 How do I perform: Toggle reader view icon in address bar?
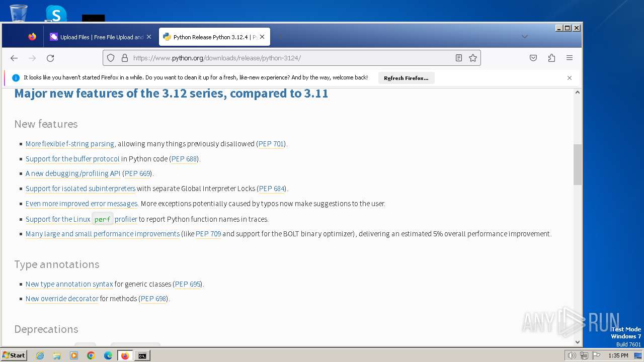point(459,58)
